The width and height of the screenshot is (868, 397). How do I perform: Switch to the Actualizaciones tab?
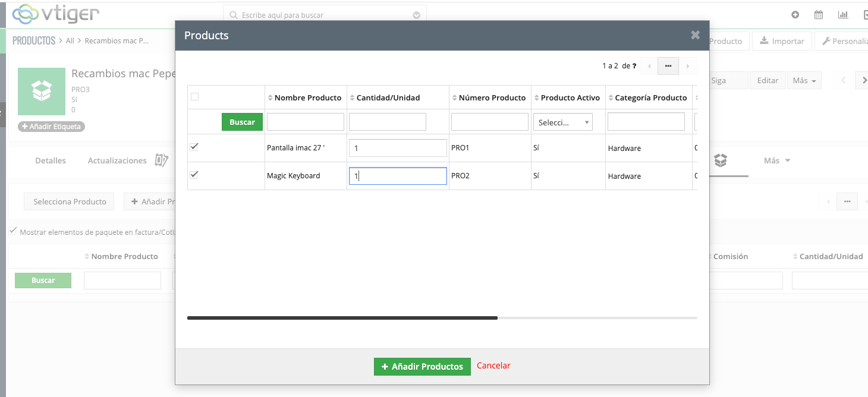pyautogui.click(x=117, y=160)
